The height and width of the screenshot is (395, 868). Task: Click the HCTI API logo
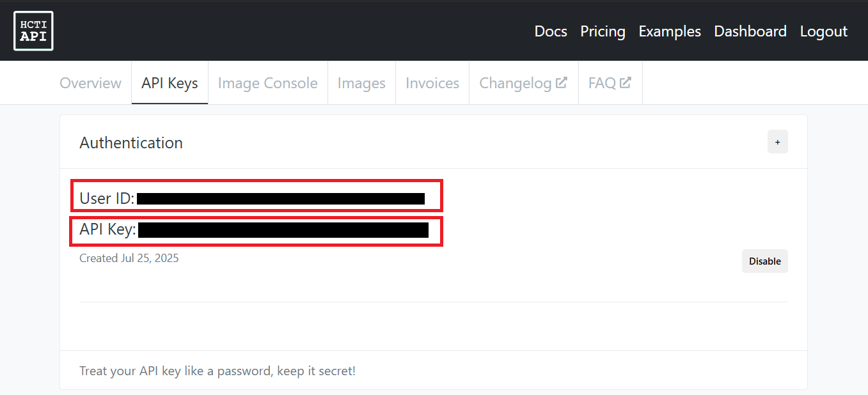click(33, 31)
